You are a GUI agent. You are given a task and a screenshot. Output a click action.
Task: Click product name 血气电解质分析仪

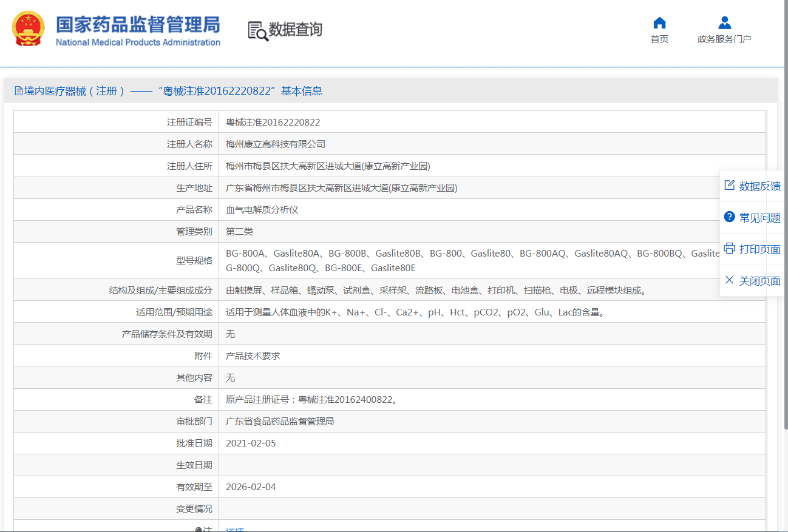click(262, 210)
